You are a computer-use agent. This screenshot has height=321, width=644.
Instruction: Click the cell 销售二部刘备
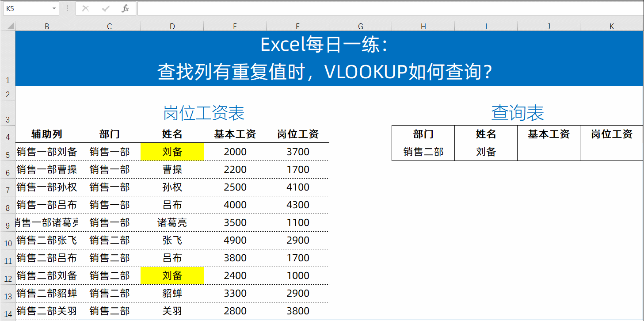(x=47, y=276)
